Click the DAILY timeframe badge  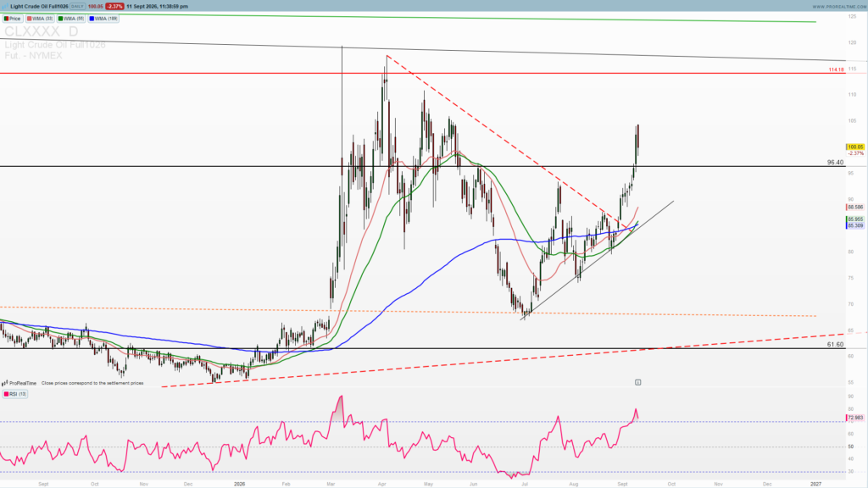(77, 6)
